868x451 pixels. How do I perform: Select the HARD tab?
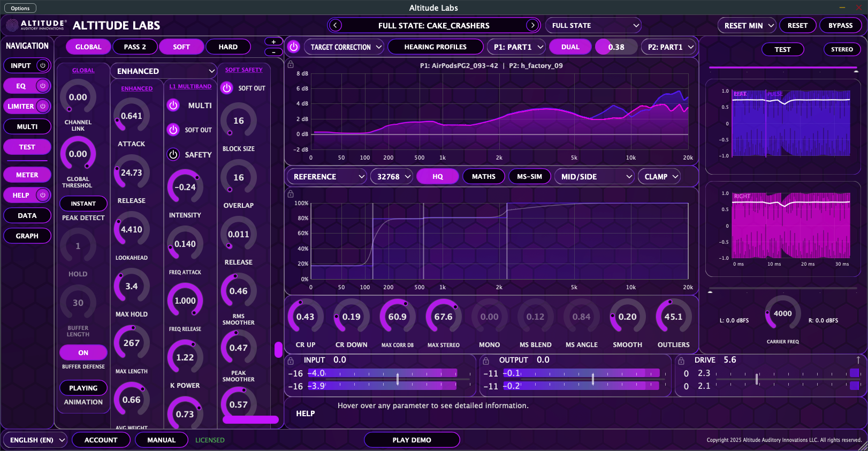click(x=228, y=47)
